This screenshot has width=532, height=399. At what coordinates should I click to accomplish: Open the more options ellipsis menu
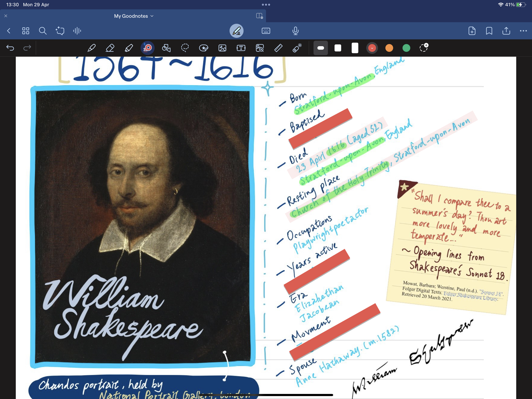tap(523, 31)
